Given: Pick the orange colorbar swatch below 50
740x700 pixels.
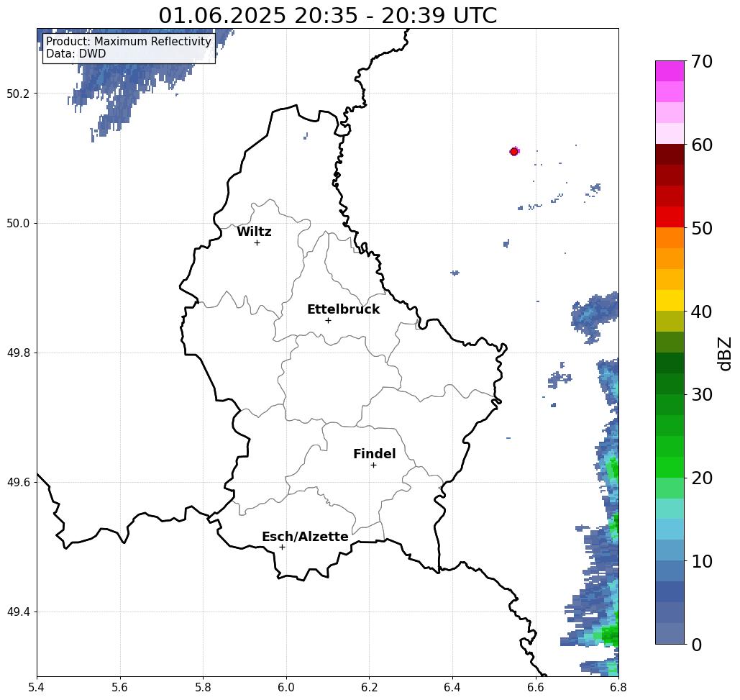Looking at the screenshot, I should coord(670,238).
